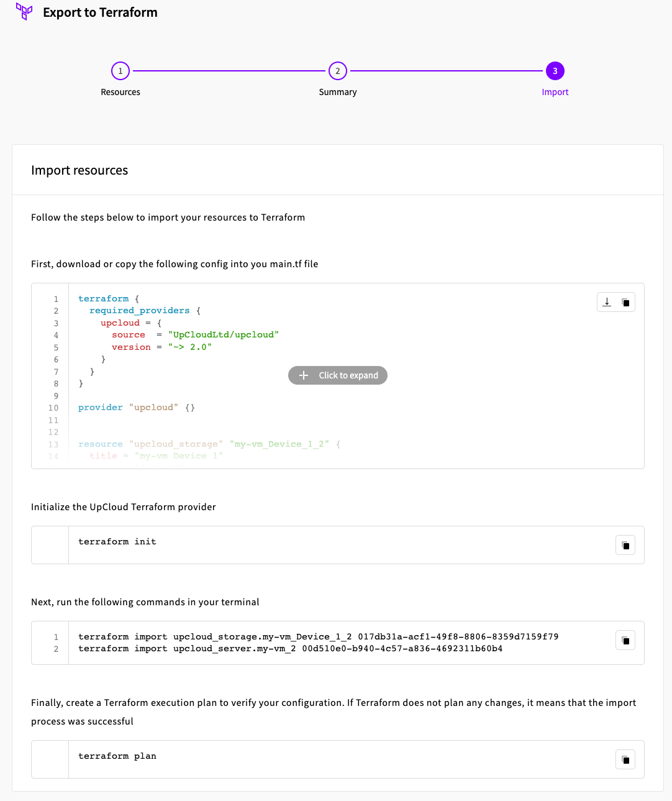Click the upcloud_storage import command line
Viewport: 672px width, 801px height.
[319, 636]
